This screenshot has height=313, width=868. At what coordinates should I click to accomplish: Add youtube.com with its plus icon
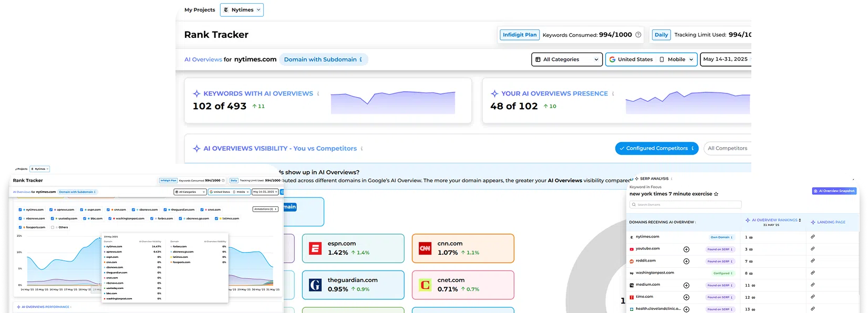[x=686, y=249]
